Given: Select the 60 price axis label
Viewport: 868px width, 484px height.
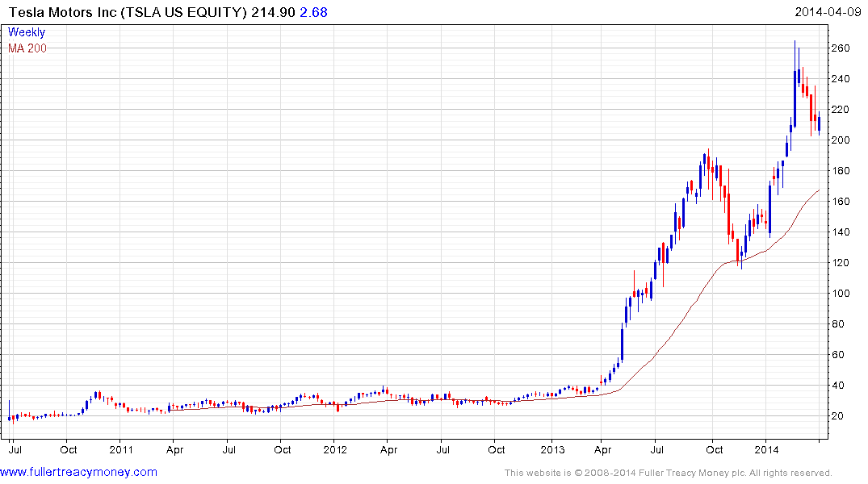Looking at the screenshot, I should pyautogui.click(x=838, y=355).
